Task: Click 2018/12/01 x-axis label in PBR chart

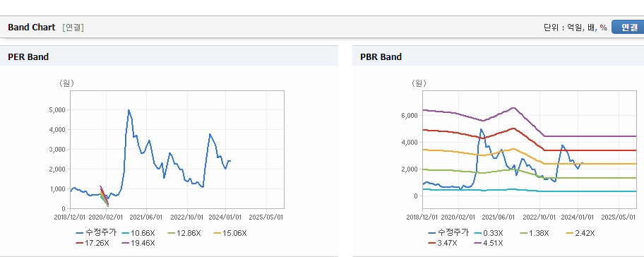Action: click(422, 217)
